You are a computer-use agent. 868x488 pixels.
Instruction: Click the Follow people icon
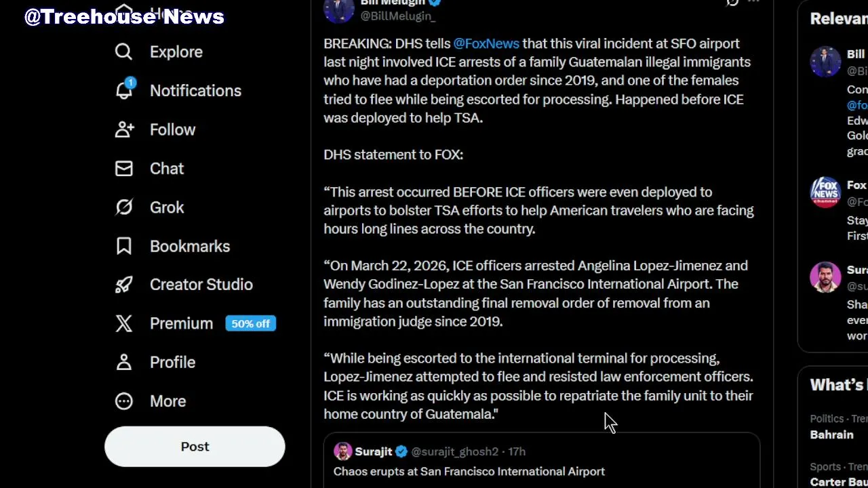[x=123, y=129]
